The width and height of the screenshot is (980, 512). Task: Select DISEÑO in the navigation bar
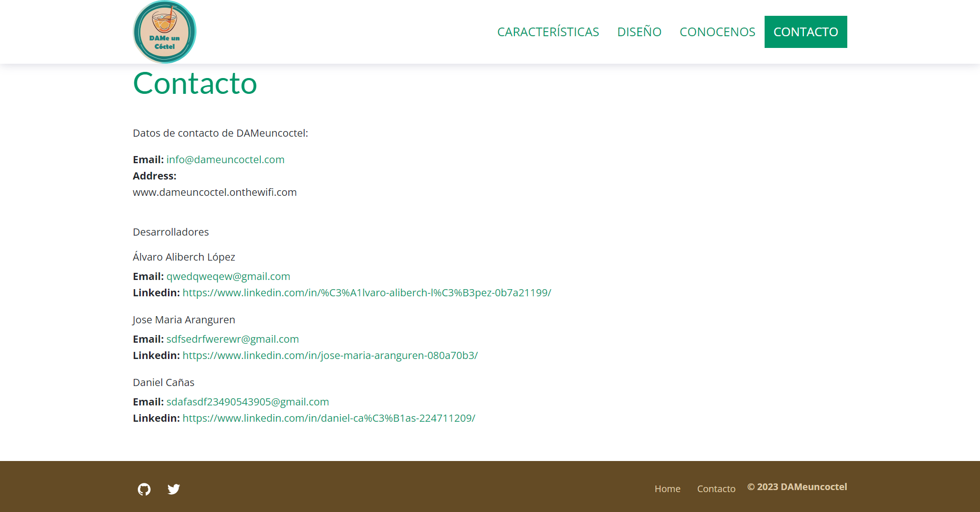click(639, 32)
